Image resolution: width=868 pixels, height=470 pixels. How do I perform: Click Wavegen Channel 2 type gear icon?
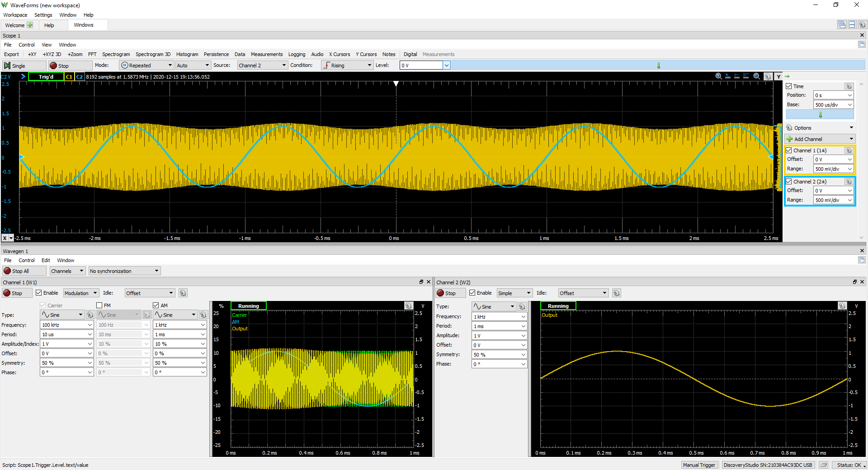(x=522, y=307)
